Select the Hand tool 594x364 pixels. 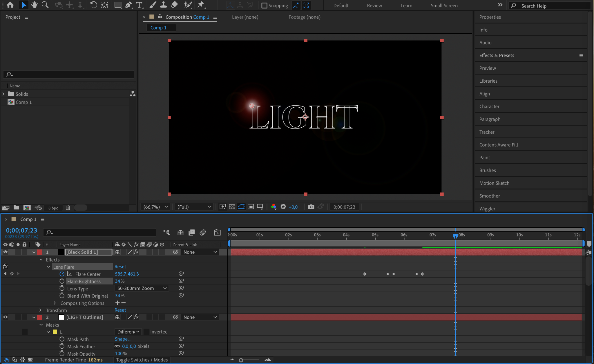34,5
